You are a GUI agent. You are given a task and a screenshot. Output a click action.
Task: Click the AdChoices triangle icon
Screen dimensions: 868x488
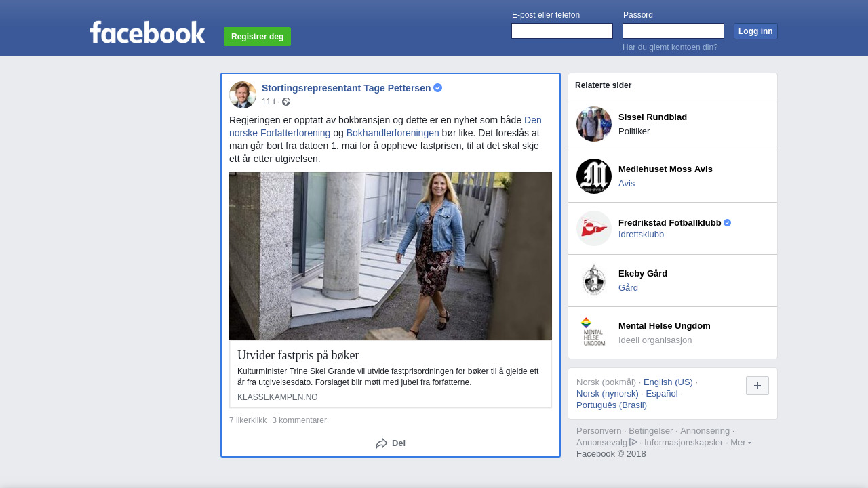[633, 442]
